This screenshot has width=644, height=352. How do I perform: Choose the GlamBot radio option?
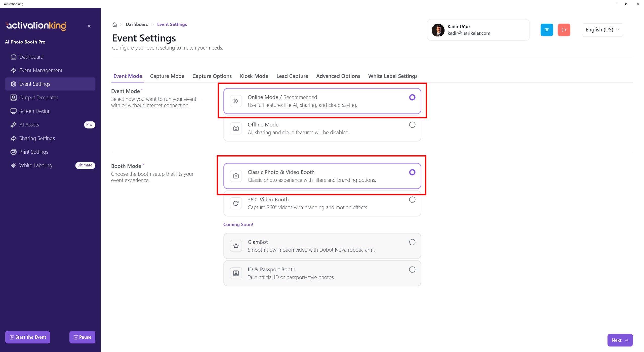(412, 242)
